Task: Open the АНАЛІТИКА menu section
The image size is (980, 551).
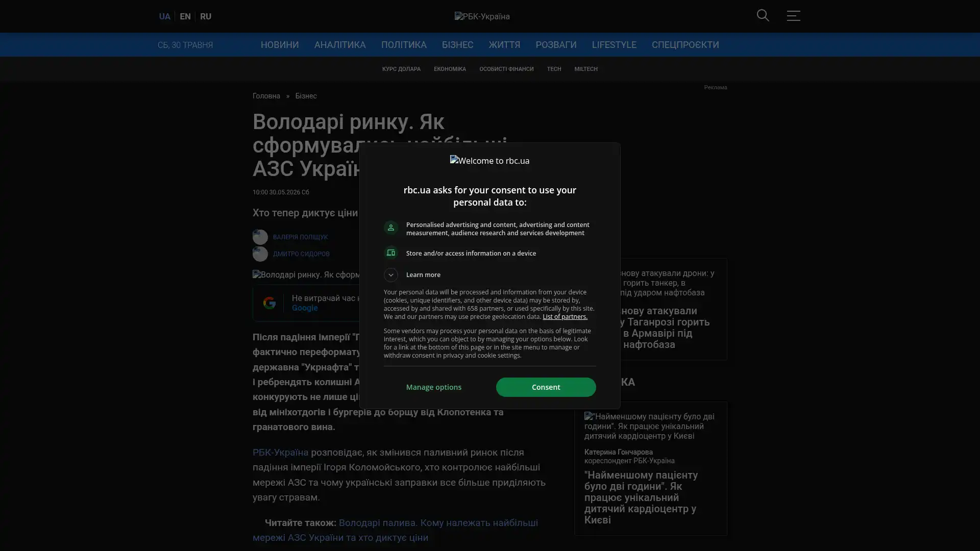Action: [x=340, y=45]
